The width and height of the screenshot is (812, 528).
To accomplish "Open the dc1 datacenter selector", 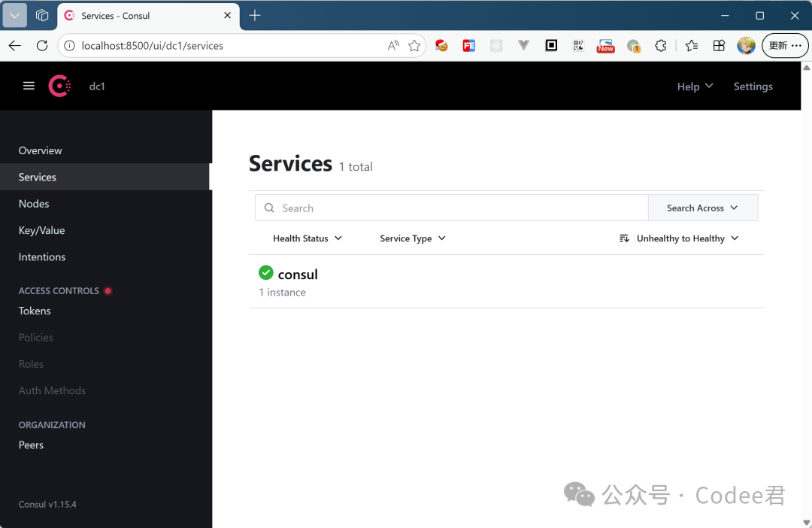I will pyautogui.click(x=97, y=86).
